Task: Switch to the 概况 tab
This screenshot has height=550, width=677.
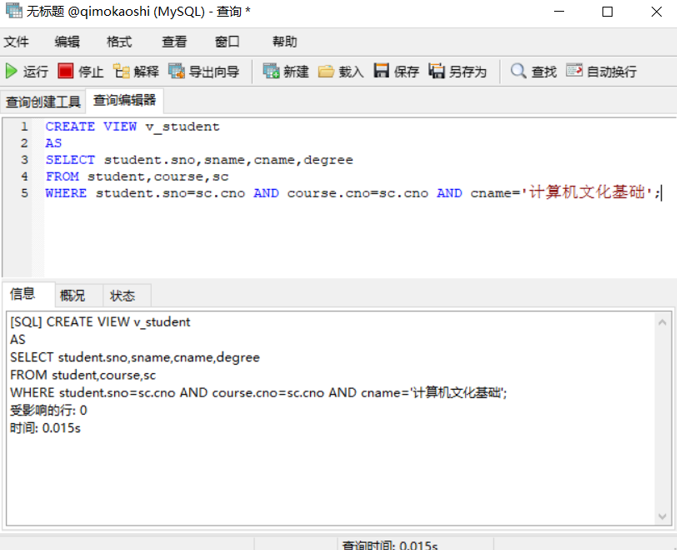Action: pyautogui.click(x=79, y=296)
